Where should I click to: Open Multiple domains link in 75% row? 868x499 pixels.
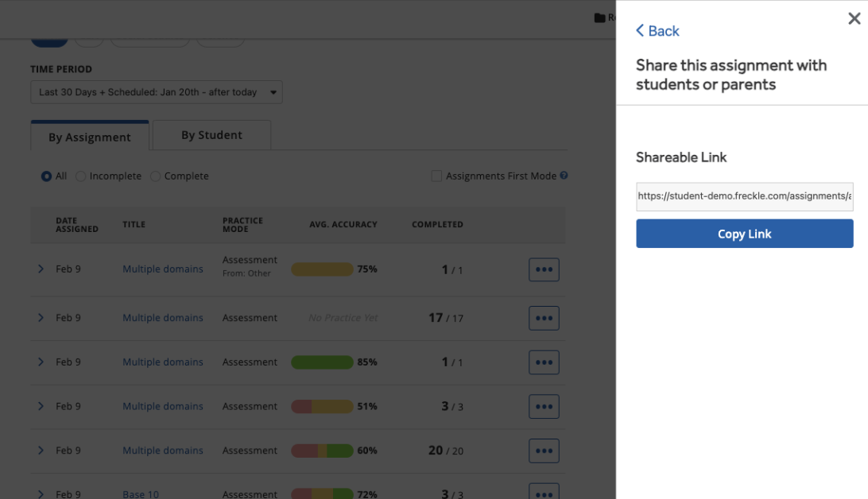(x=163, y=269)
